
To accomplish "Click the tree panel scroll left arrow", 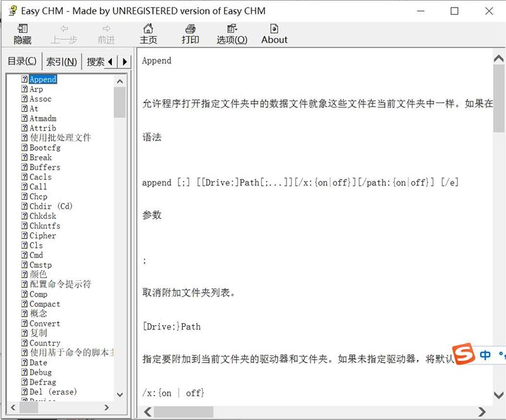I will click(13, 407).
